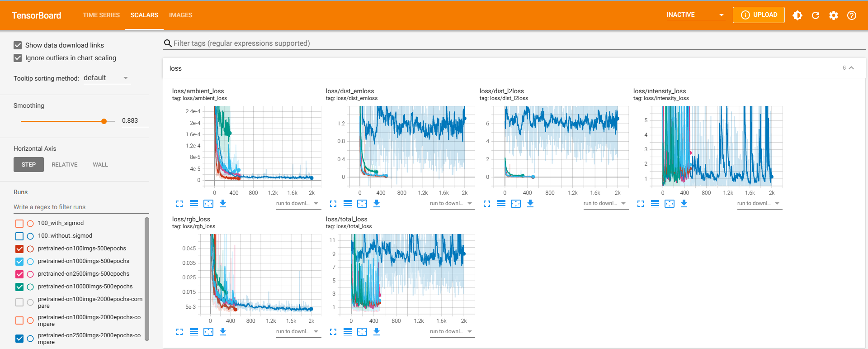Viewport: 868px width, 349px height.
Task: Click the runs list scrollbar
Action: point(147,279)
